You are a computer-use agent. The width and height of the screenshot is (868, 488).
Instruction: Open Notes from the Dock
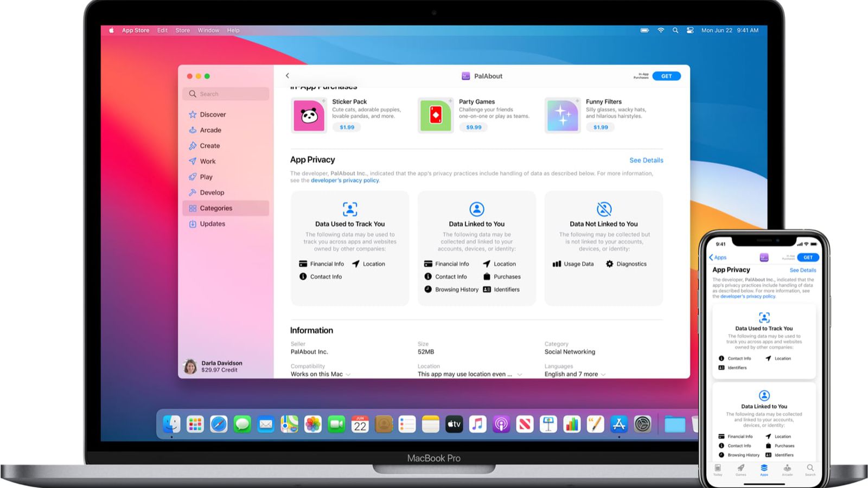tap(431, 424)
